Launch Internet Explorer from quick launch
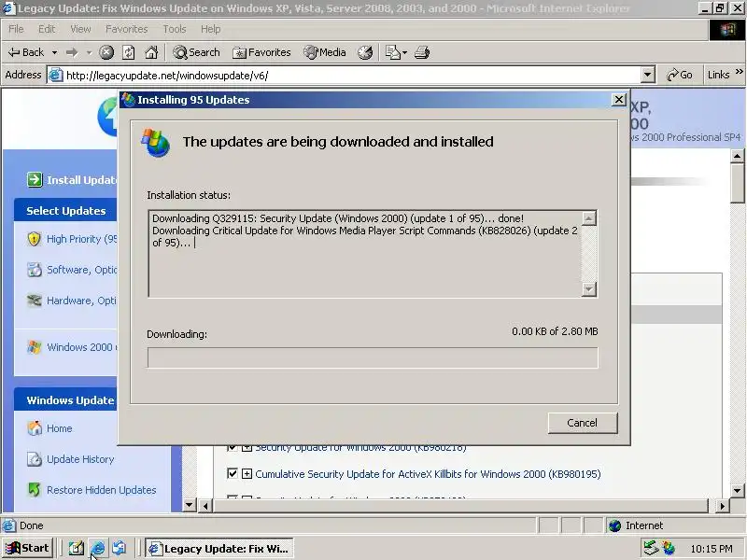The image size is (747, 560). 98,549
